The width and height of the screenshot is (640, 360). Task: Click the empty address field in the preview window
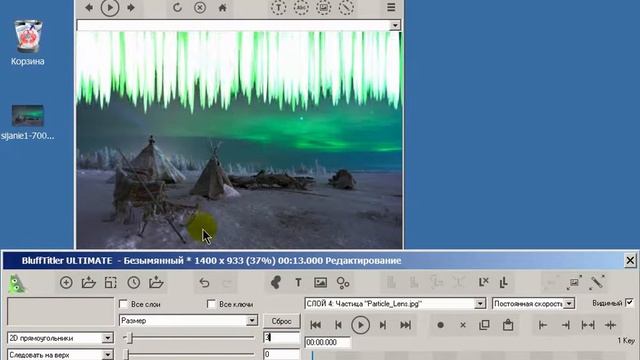tap(233, 26)
